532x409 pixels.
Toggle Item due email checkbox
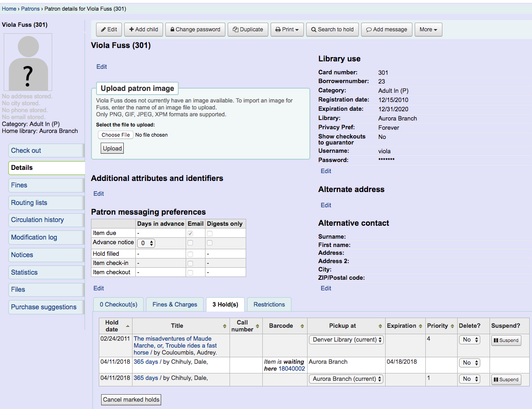[190, 234]
